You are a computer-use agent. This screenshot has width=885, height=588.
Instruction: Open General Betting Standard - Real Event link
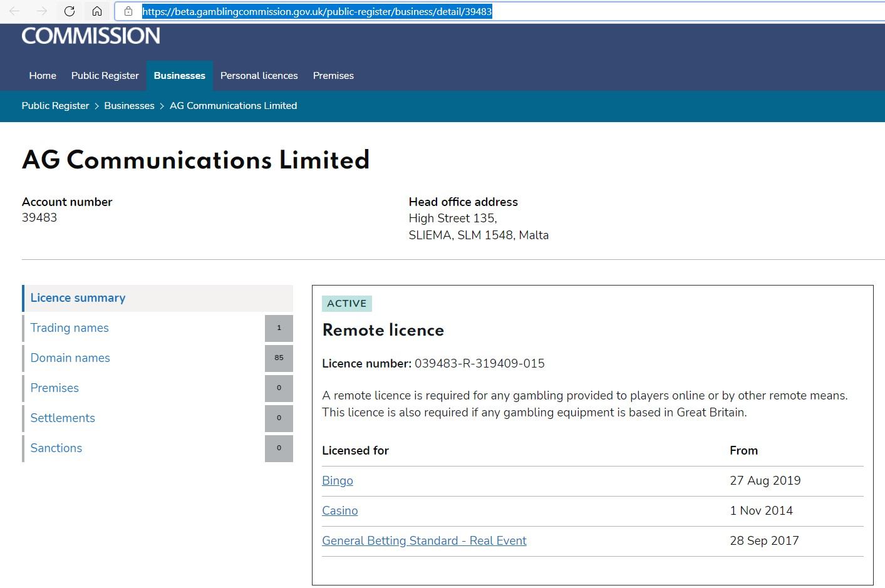424,541
